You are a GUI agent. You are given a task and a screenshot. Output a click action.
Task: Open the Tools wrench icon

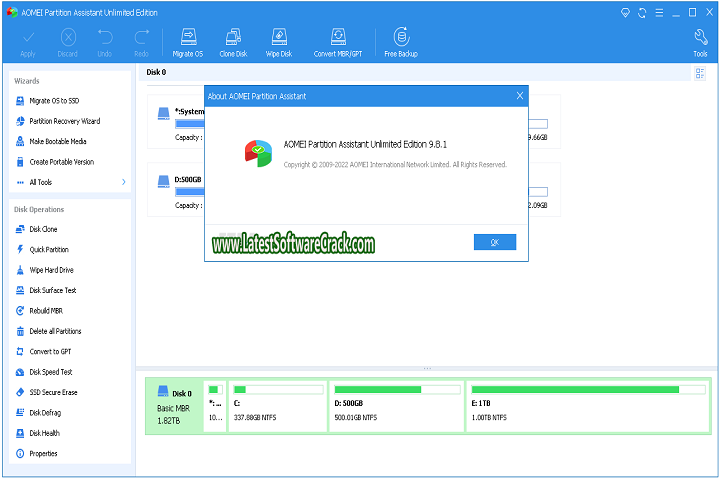[x=700, y=42]
